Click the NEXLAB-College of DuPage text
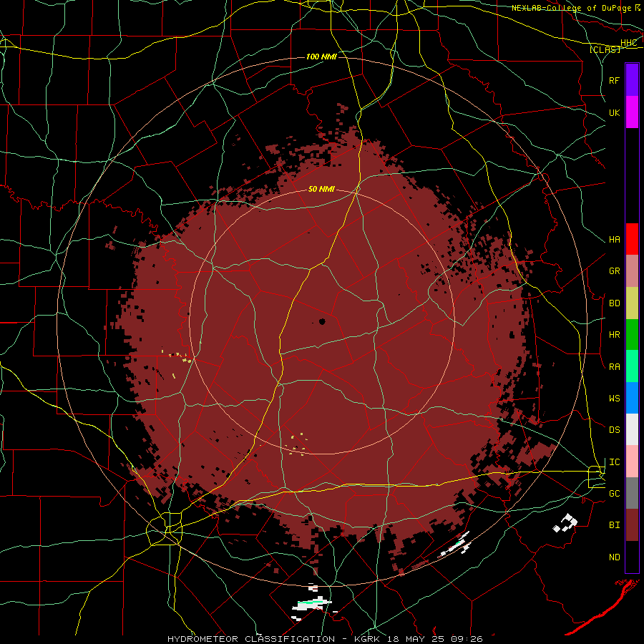644x644 pixels. click(571, 8)
